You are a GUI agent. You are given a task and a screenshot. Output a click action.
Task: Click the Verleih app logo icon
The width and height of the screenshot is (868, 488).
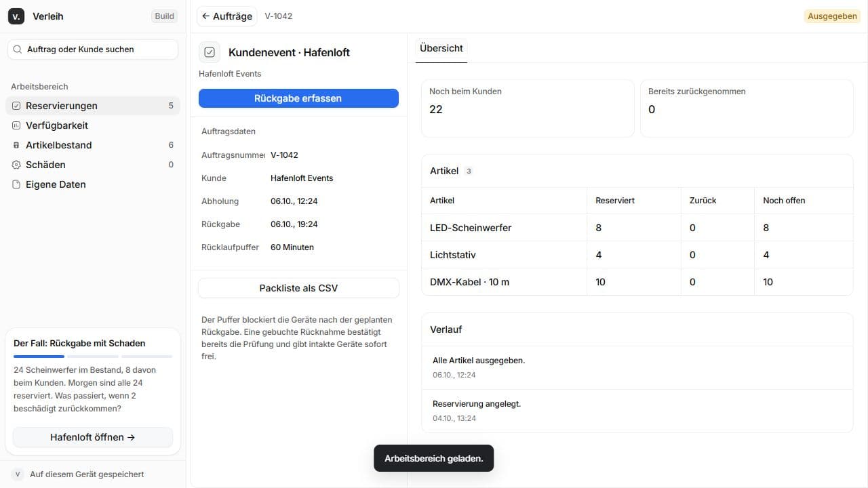(x=16, y=16)
